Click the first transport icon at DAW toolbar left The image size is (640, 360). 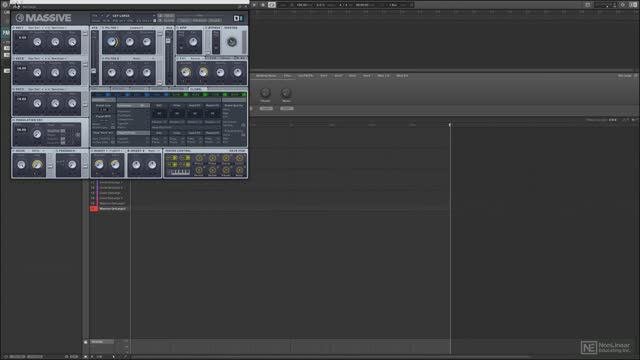click(x=254, y=5)
